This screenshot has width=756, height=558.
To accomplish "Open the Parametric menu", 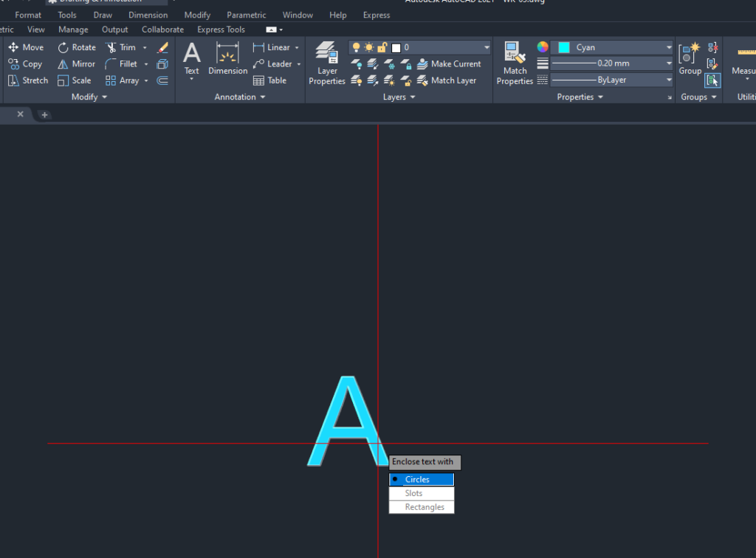I will [246, 15].
